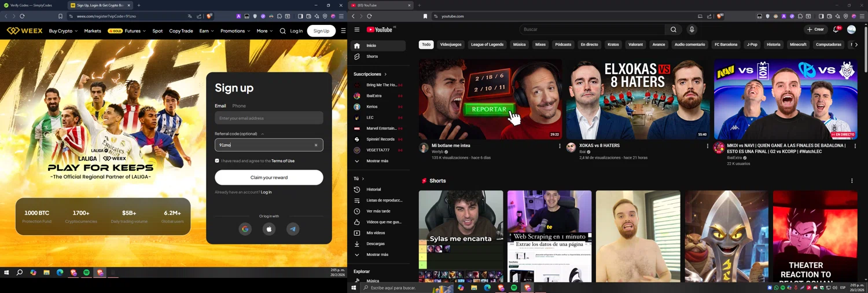Open the Shorts page in the YouTube sidebar
The height and width of the screenshot is (293, 868).
378,56
